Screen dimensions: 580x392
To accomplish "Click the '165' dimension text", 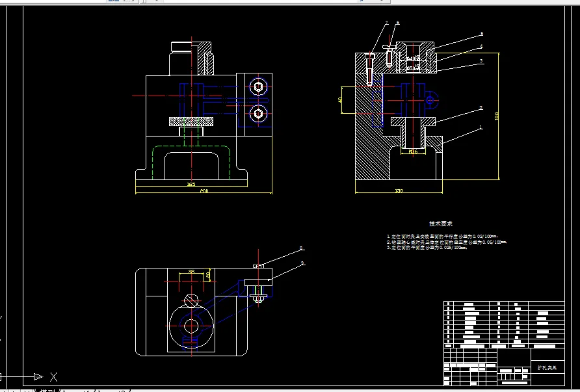I will click(x=191, y=184).
